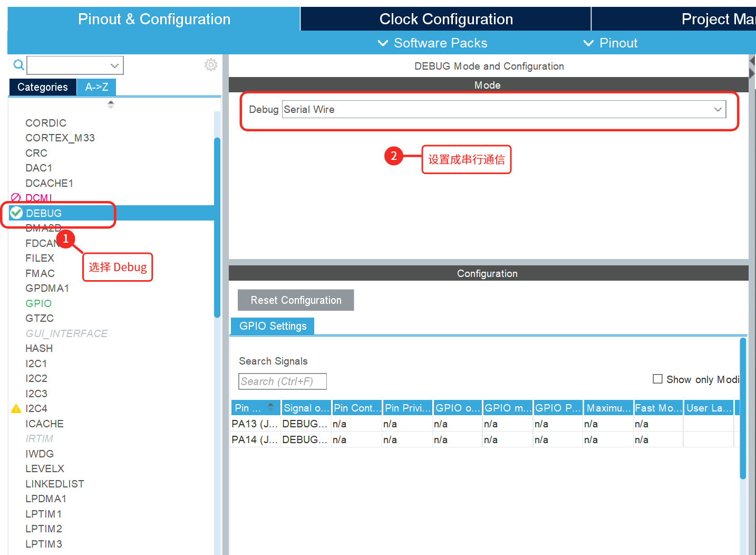Select I2C1 in the list
Image resolution: width=756 pixels, height=555 pixels.
[36, 363]
